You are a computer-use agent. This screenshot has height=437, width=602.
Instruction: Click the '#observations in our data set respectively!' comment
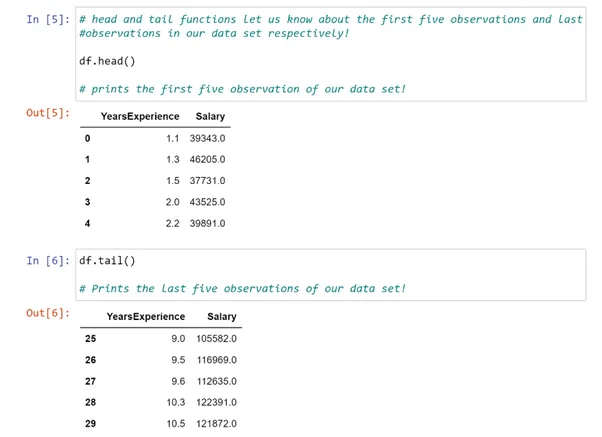point(214,33)
